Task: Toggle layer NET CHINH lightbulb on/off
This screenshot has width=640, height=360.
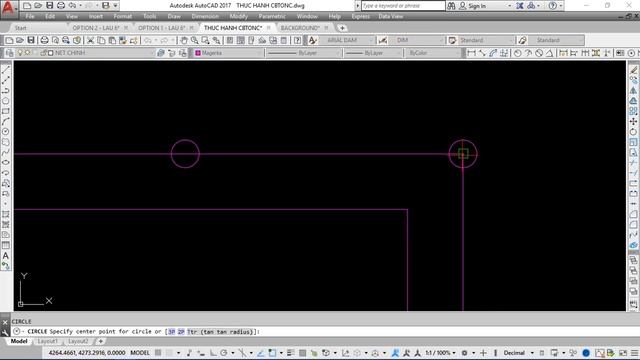Action: click(20, 53)
